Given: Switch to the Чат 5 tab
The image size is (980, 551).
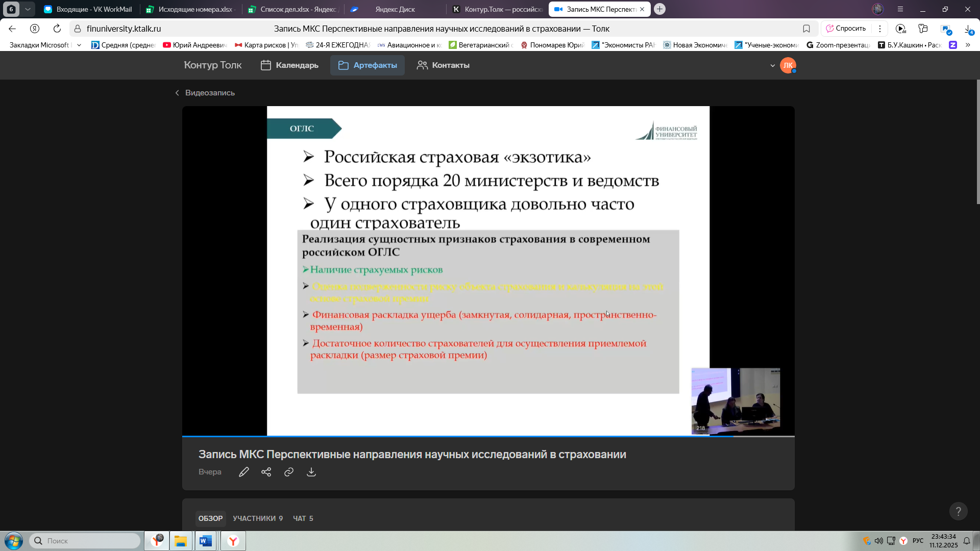Looking at the screenshot, I should pyautogui.click(x=303, y=518).
